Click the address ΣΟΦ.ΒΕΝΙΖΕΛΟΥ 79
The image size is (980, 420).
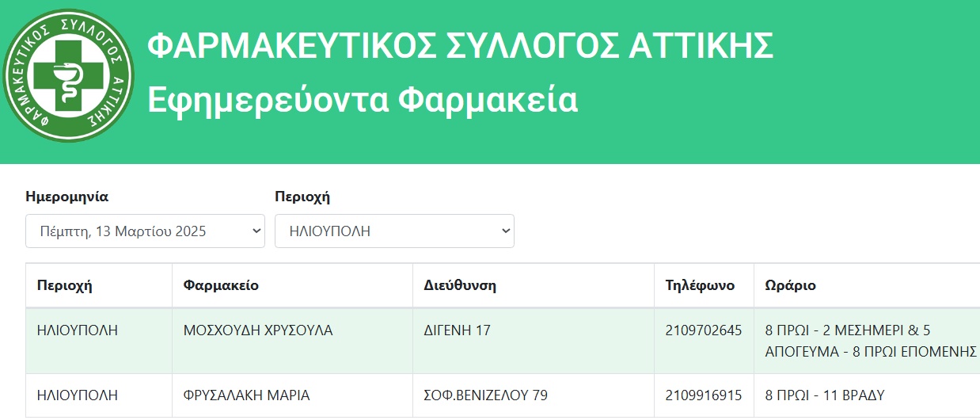coord(486,395)
